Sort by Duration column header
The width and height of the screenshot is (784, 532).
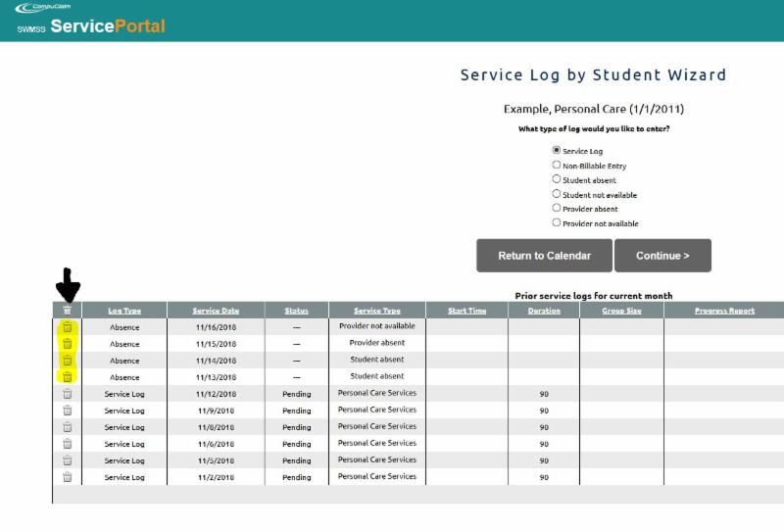pos(543,311)
